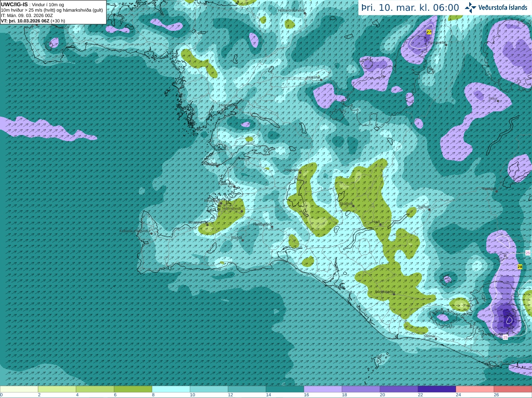Screen dimensions: 532x398
Task: Select the Setur station marker
Action: click(498, 101)
